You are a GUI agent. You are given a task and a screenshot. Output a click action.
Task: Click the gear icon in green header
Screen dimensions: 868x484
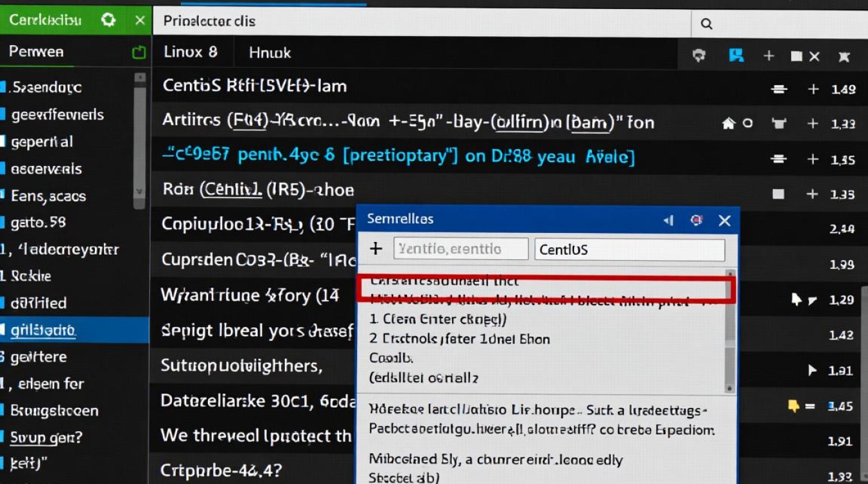click(x=108, y=21)
